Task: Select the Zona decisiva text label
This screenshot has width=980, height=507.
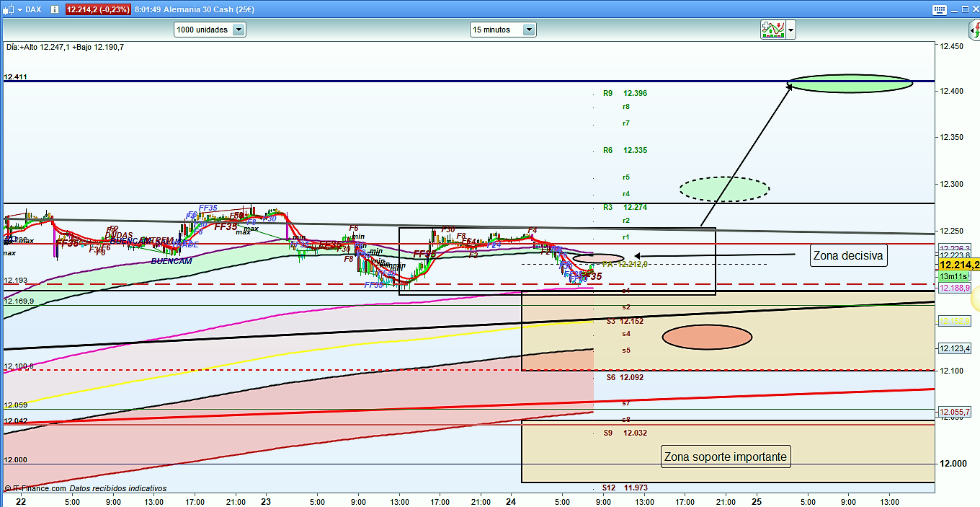Action: [847, 255]
